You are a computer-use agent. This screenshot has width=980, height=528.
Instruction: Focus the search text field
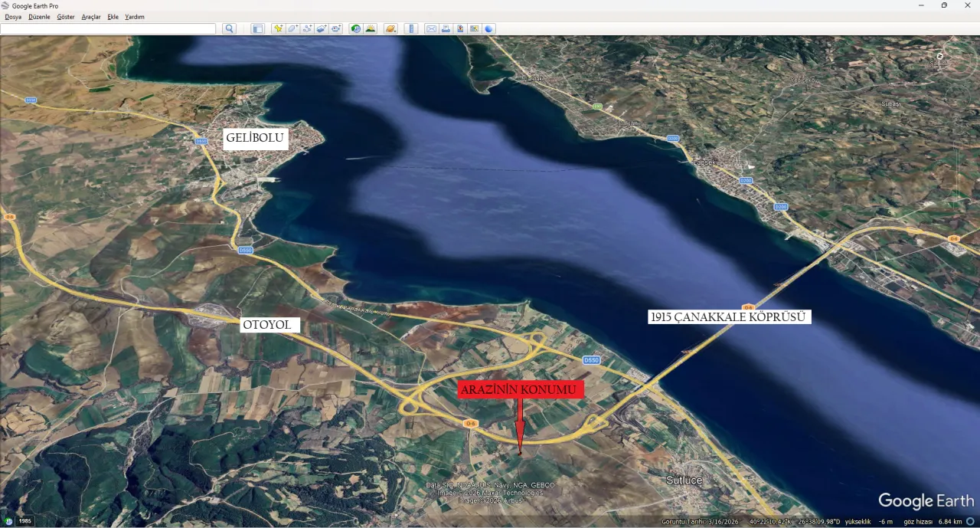pos(108,28)
